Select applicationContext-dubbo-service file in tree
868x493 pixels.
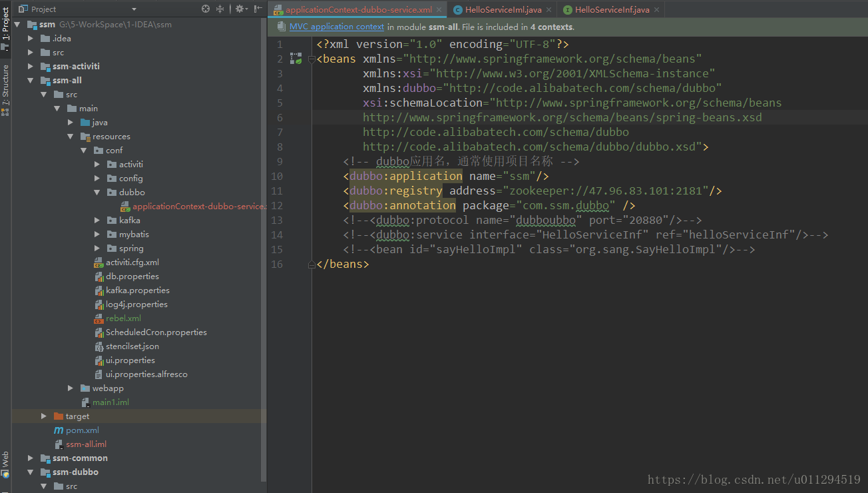pyautogui.click(x=198, y=207)
